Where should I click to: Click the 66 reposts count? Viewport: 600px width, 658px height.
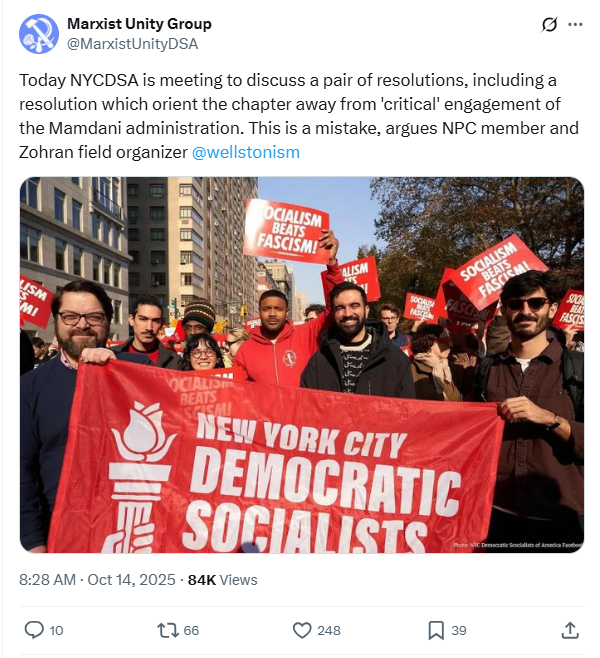[191, 631]
